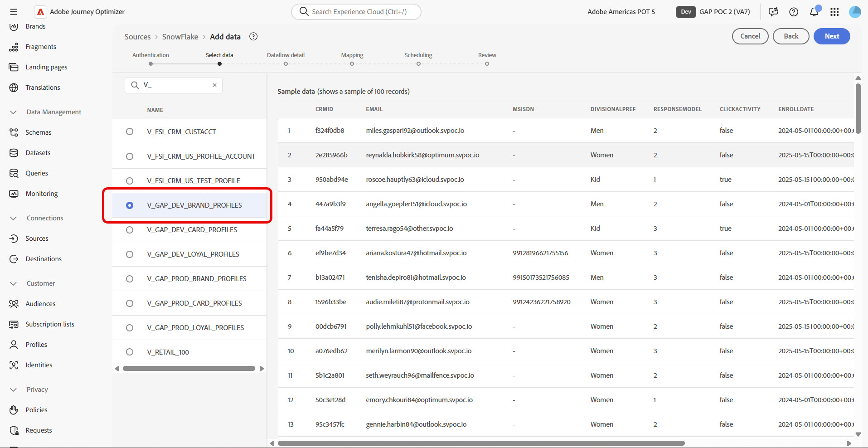Open the notifications bell icon
Image resolution: width=868 pixels, height=448 pixels.
(x=814, y=12)
